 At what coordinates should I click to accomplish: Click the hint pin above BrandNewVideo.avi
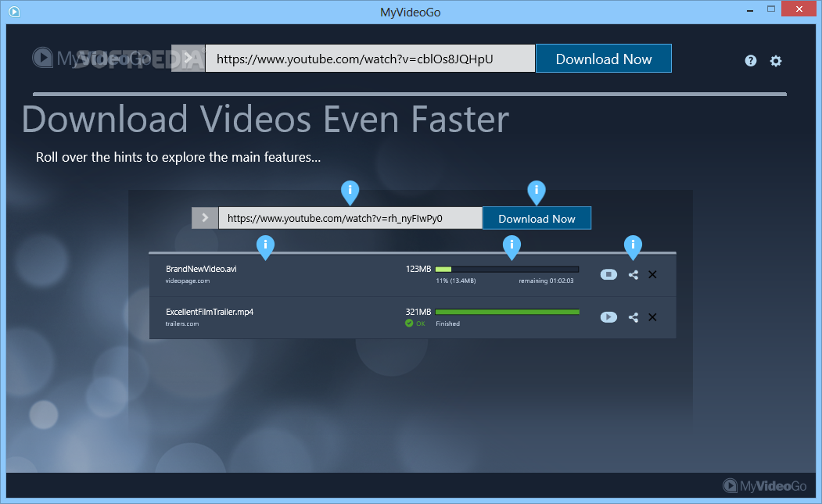(x=265, y=247)
